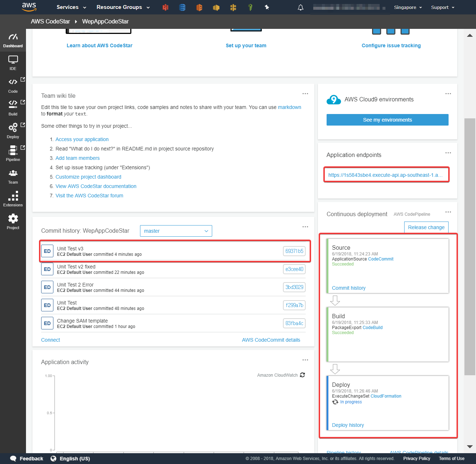The height and width of the screenshot is (464, 476).
Task: Open the application endpoint URL
Action: [385, 175]
